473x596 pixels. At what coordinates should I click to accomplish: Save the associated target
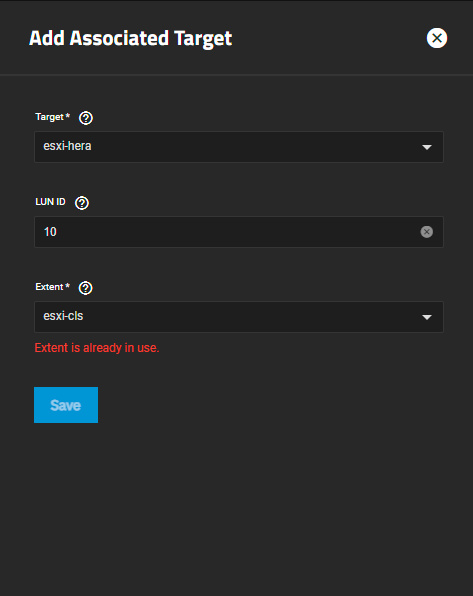coord(66,405)
